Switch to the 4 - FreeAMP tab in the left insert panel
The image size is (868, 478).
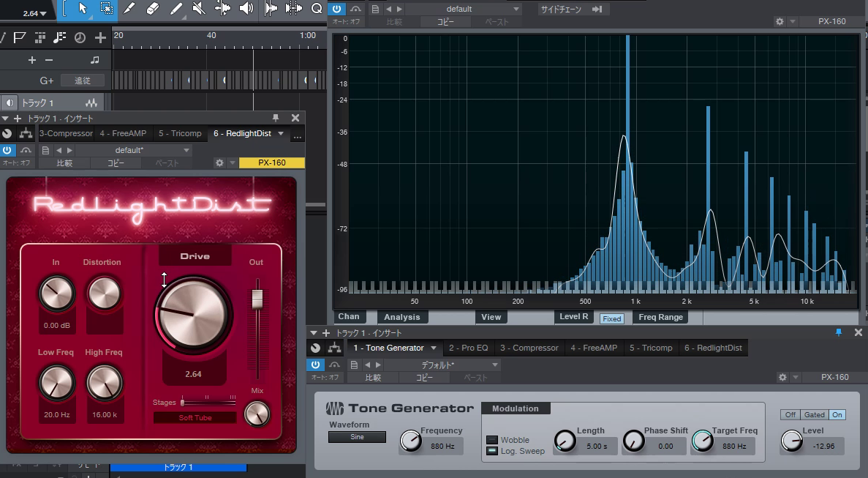coord(123,133)
